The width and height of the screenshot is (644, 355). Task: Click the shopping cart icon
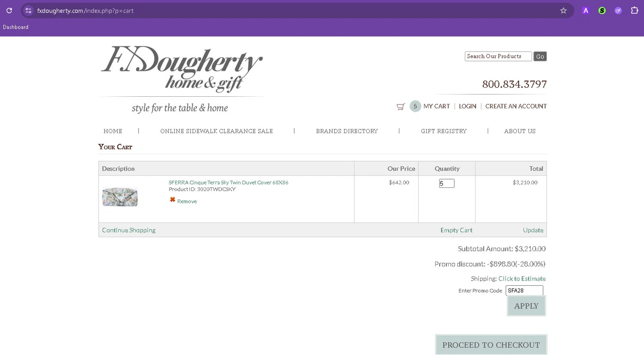click(401, 107)
